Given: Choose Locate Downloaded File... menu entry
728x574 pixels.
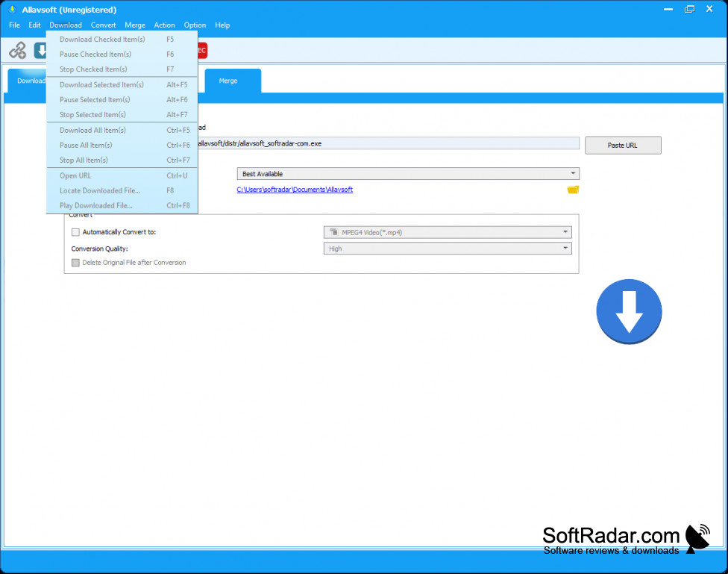Looking at the screenshot, I should (x=122, y=190).
